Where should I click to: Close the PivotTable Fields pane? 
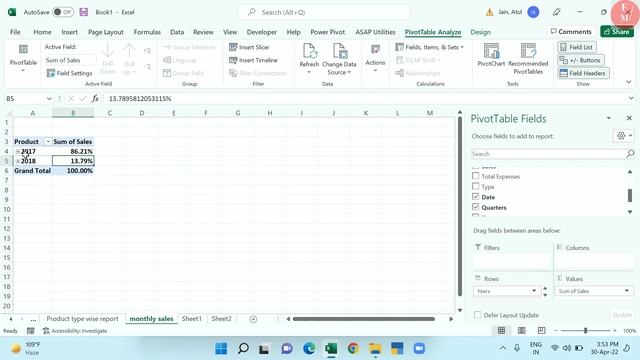(629, 118)
